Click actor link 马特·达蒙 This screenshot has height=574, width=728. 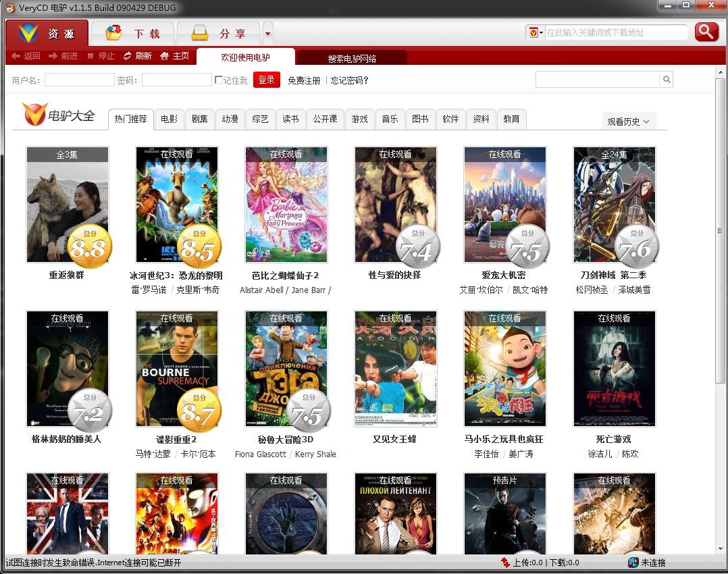(153, 454)
